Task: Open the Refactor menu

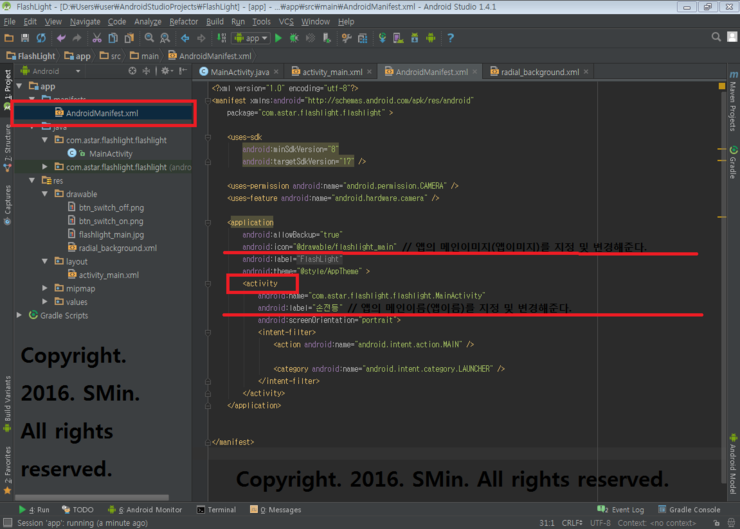Action: (x=184, y=22)
